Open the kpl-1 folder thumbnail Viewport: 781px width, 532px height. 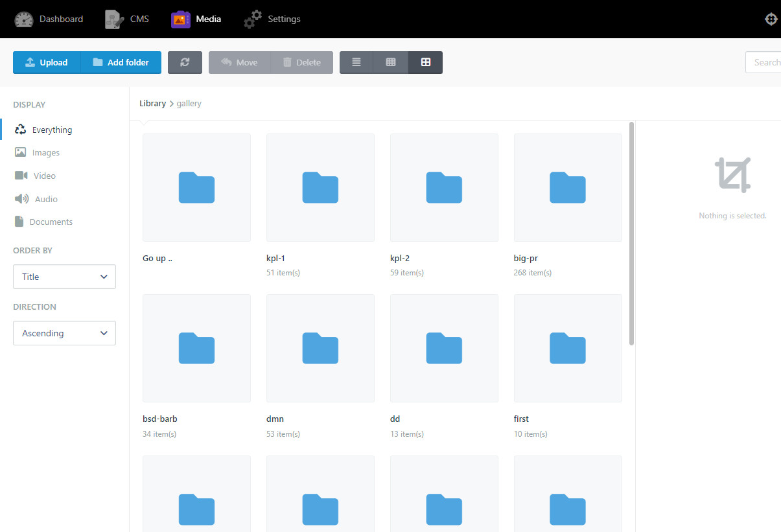pos(320,187)
